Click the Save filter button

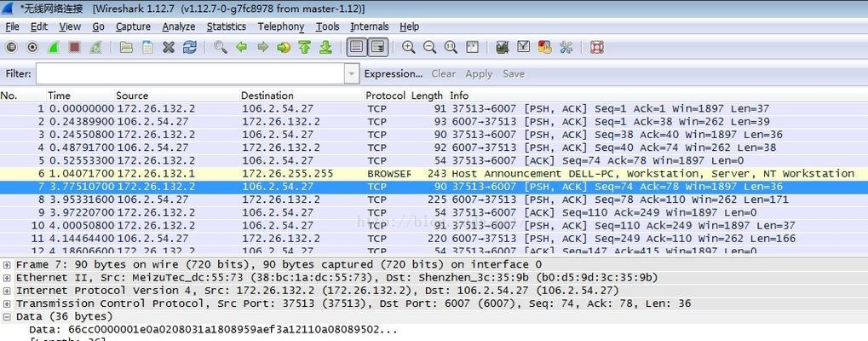click(514, 73)
